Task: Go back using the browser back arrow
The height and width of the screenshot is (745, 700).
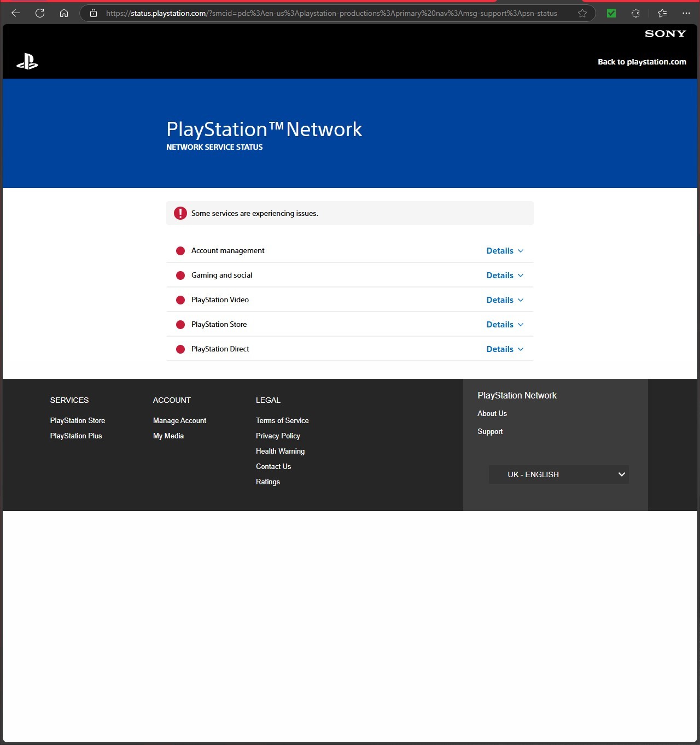Action: pos(16,13)
